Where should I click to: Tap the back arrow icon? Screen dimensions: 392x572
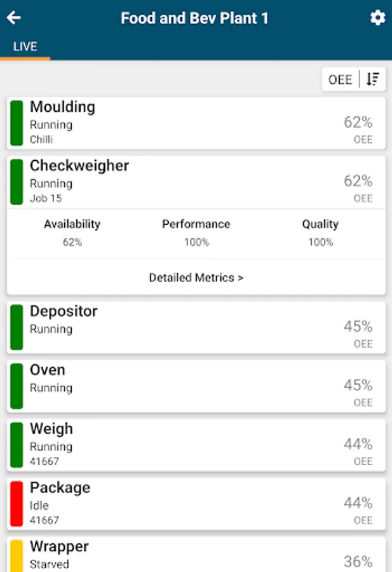pos(14,18)
